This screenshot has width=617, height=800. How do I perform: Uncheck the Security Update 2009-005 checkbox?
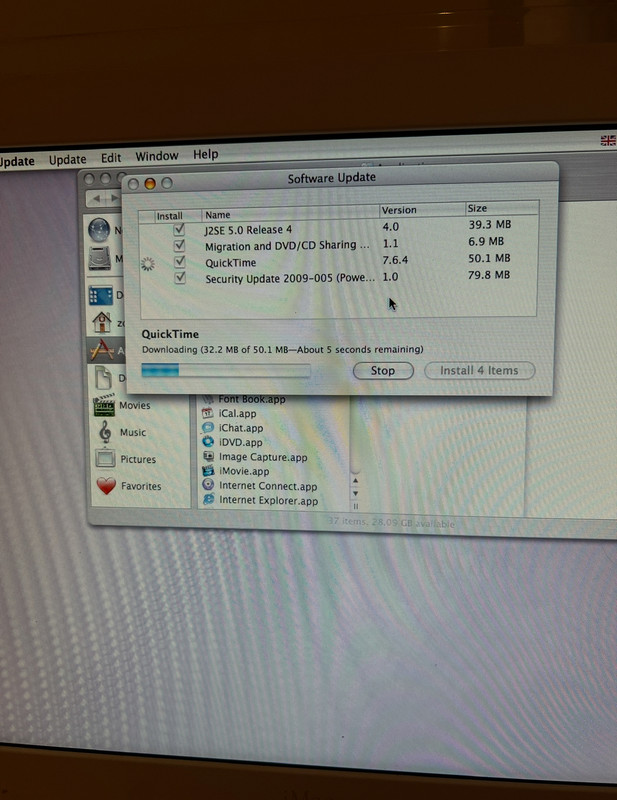pos(180,278)
